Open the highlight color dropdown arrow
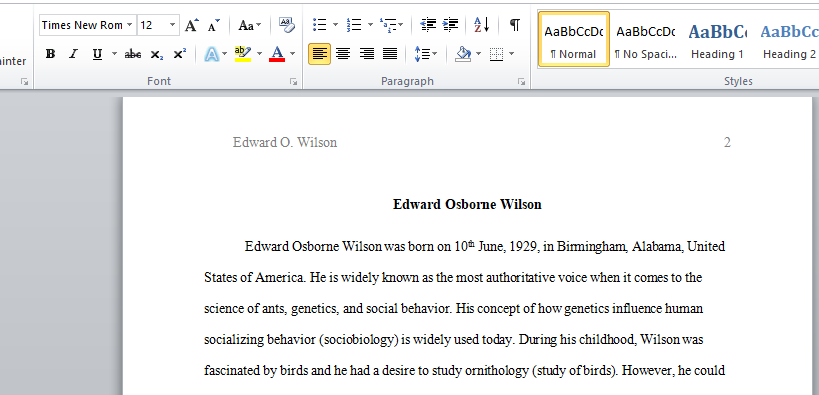Image resolution: width=819 pixels, height=395 pixels. point(259,53)
